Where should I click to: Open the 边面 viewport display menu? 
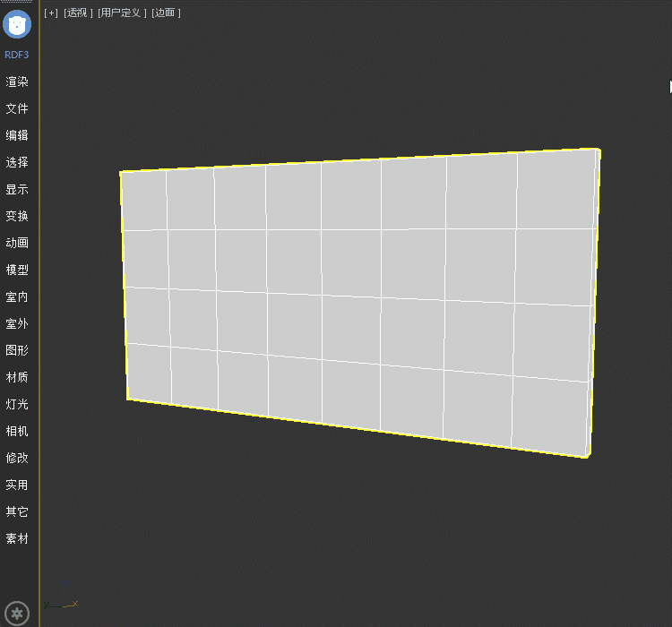point(166,13)
